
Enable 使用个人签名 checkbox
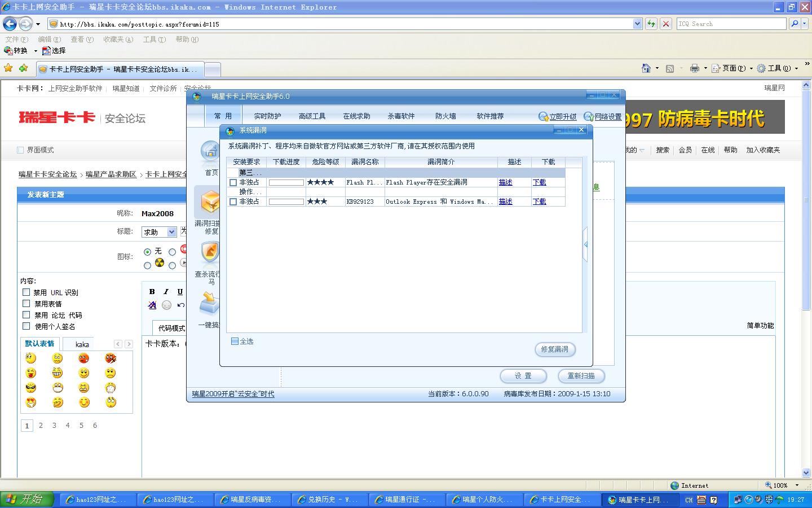click(x=26, y=326)
